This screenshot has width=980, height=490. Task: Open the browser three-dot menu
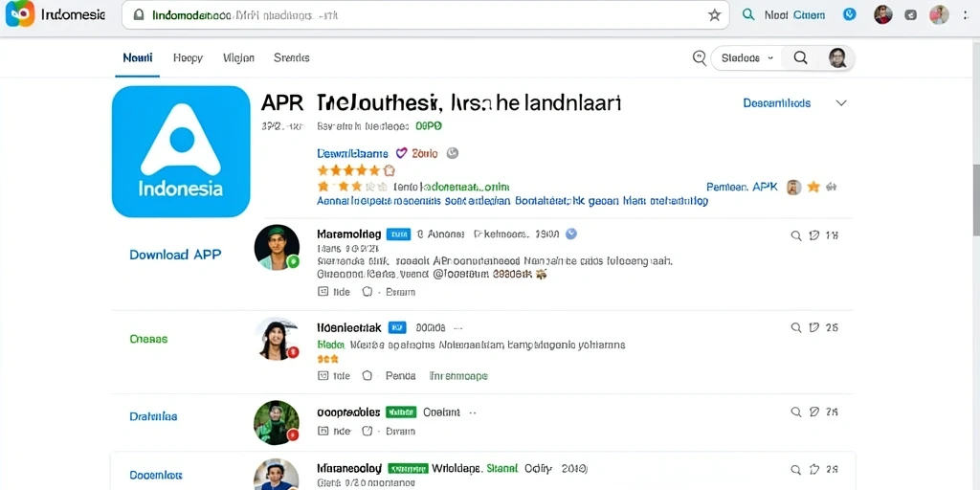point(967,15)
